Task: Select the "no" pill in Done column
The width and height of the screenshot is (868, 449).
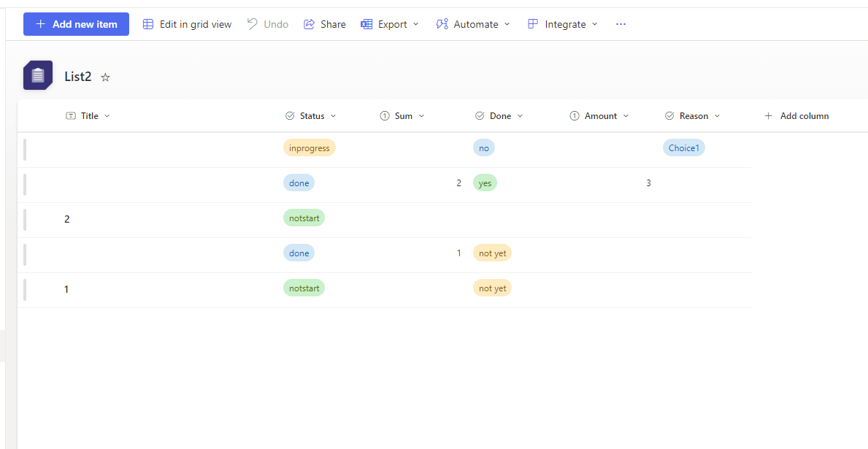Action: (x=484, y=147)
